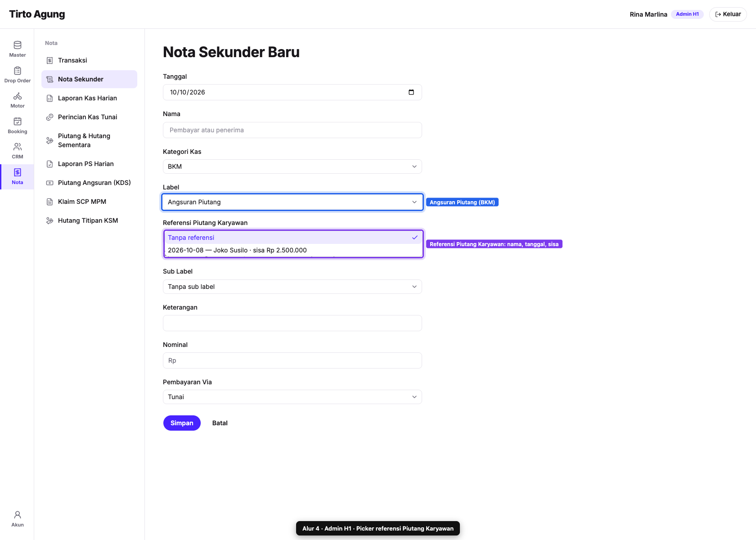Click the Piutang & Hutang Sementara icon

tap(50, 140)
